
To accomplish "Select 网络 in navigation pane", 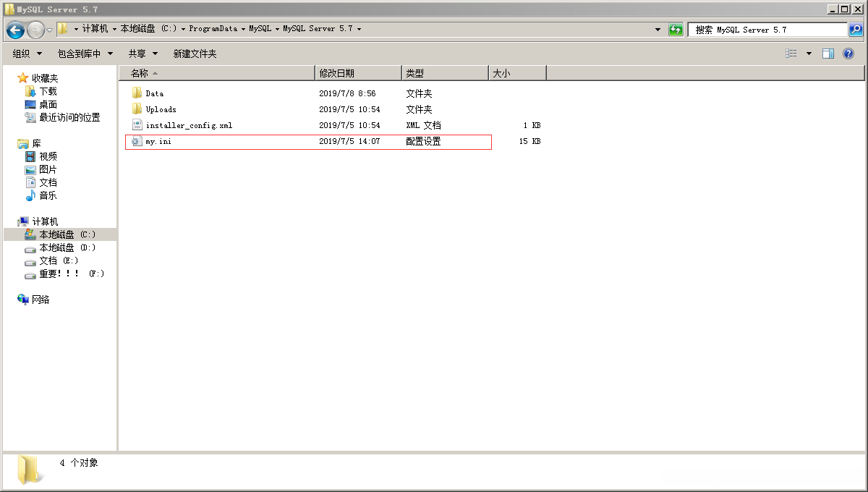I will point(41,300).
